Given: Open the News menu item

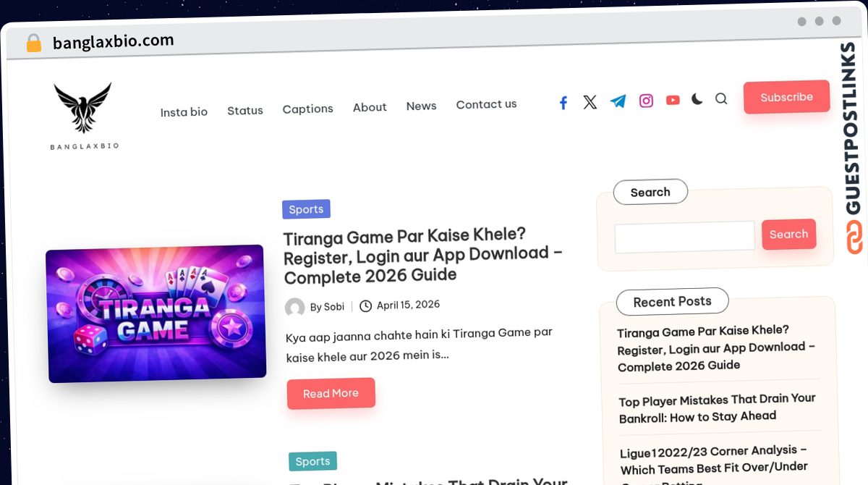Looking at the screenshot, I should [x=421, y=106].
